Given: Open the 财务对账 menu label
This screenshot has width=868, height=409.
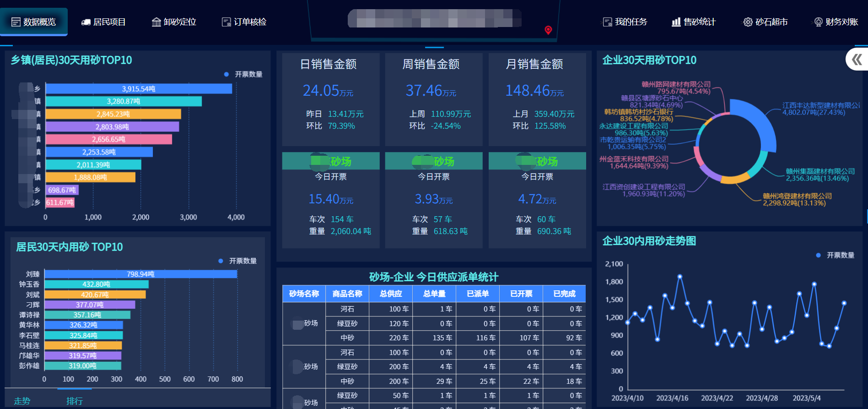Looking at the screenshot, I should tap(841, 22).
